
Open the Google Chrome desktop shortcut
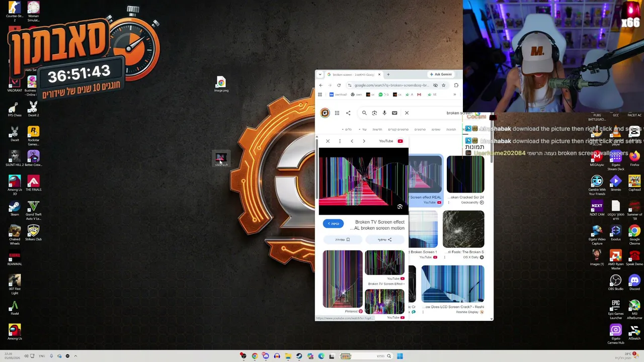click(634, 235)
